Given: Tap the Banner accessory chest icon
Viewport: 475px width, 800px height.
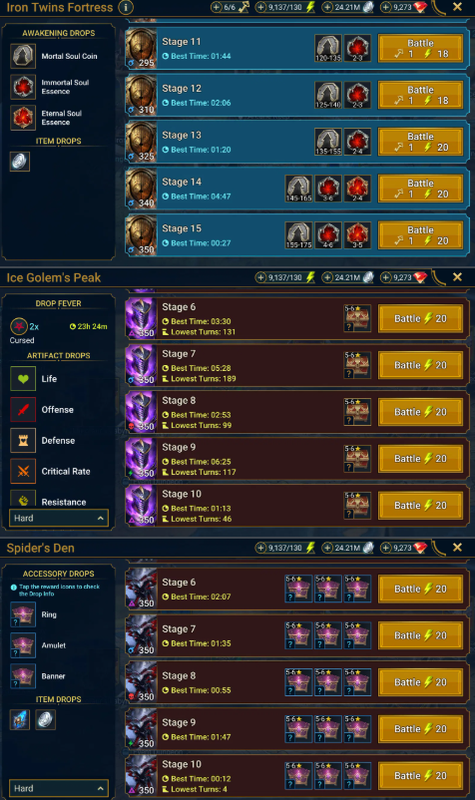Looking at the screenshot, I should click(23, 676).
